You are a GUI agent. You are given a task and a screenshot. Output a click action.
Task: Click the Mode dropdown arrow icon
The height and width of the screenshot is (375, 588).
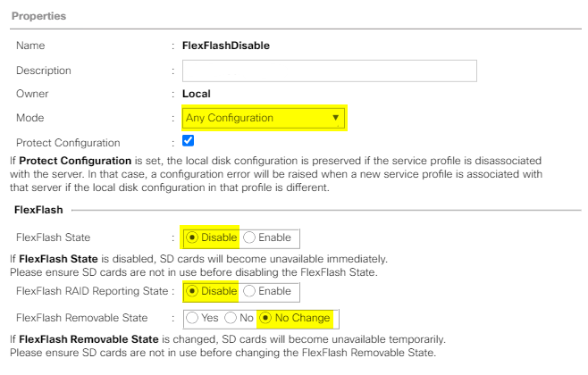pos(335,118)
